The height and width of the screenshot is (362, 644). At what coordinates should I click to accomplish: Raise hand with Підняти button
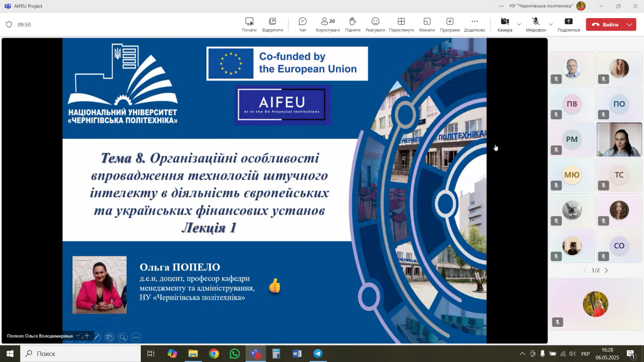(x=352, y=24)
